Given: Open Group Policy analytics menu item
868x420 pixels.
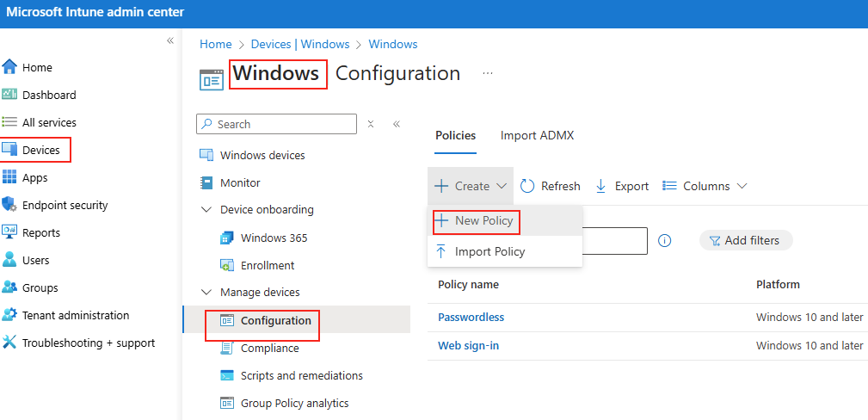Looking at the screenshot, I should coord(294,403).
